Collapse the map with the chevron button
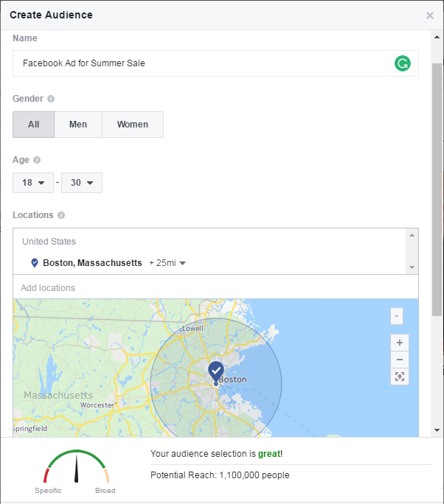The image size is (444, 504). (x=397, y=316)
